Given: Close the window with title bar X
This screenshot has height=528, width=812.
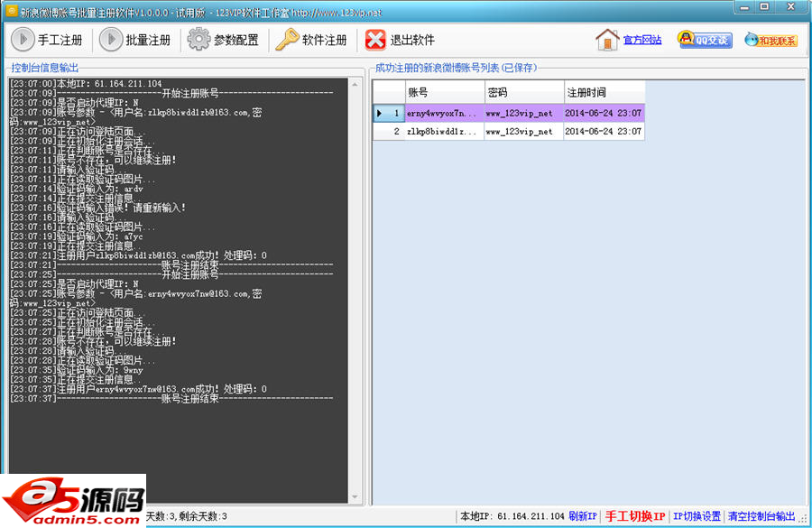Looking at the screenshot, I should tap(790, 7).
